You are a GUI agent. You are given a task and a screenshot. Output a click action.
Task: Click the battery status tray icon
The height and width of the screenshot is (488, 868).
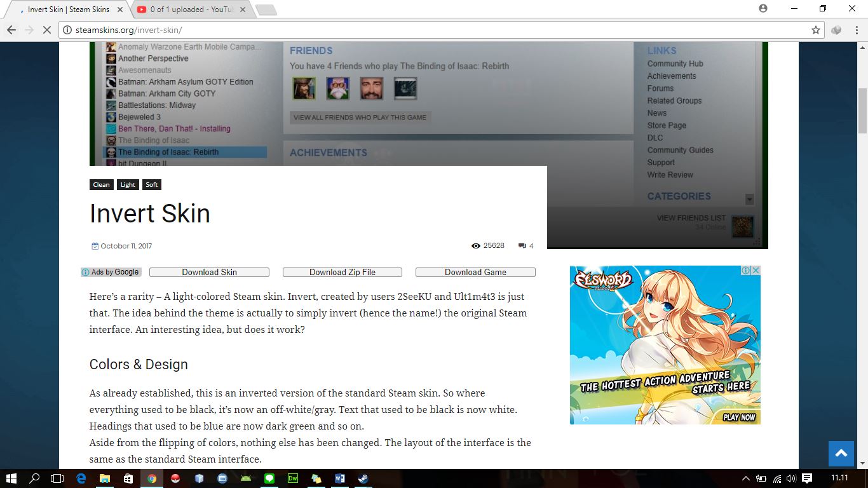tap(761, 478)
